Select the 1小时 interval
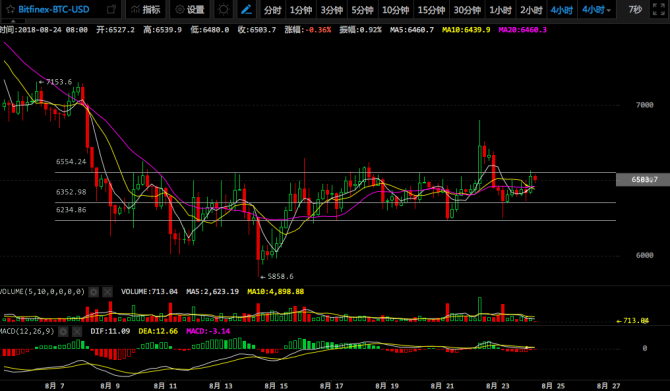This screenshot has width=670, height=391. 500,10
